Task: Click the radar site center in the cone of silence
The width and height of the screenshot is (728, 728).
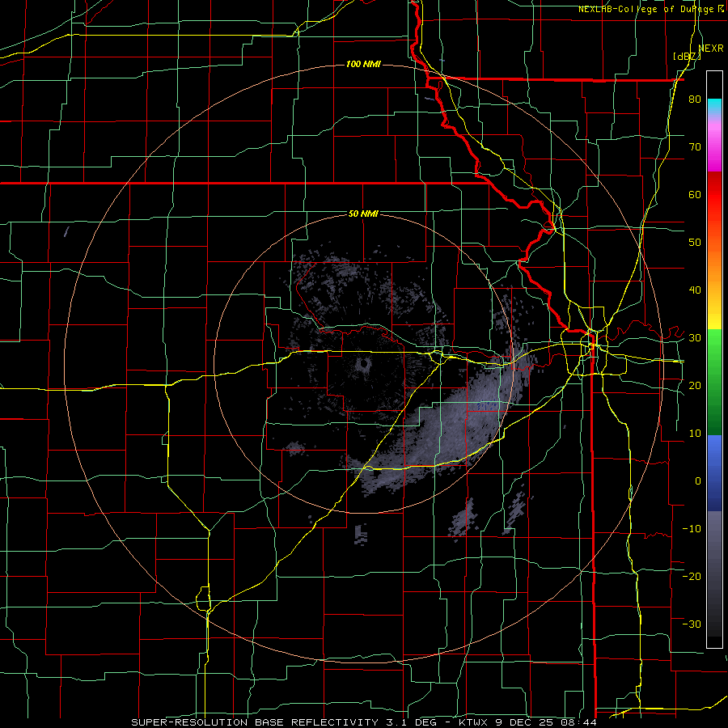Action: tap(363, 364)
